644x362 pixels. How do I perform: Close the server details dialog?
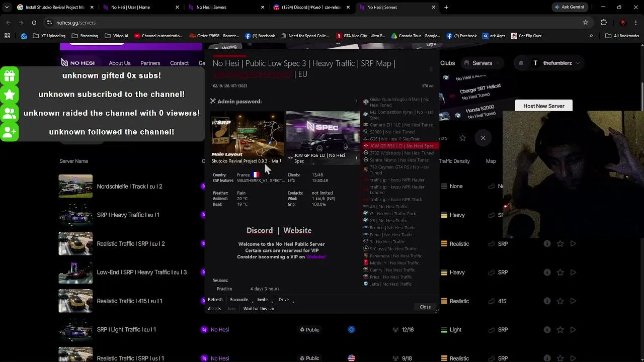pyautogui.click(x=425, y=307)
